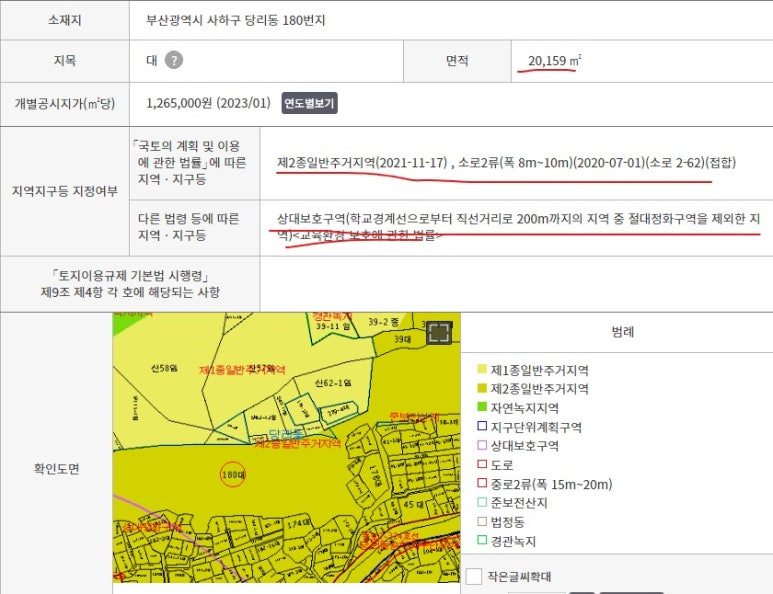Click the 174대 parcel label on map
This screenshot has width=773, height=594.
pos(299,524)
